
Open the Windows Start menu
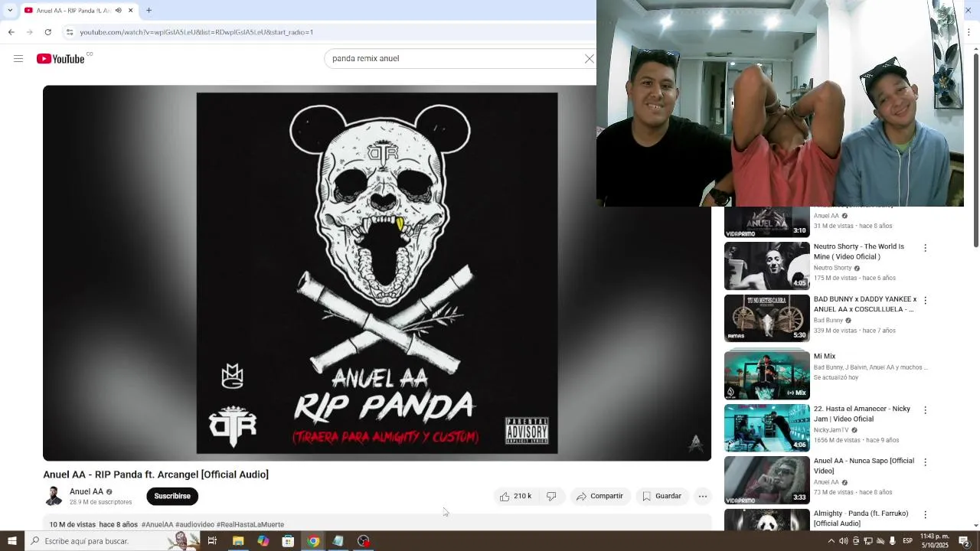pos(11,541)
